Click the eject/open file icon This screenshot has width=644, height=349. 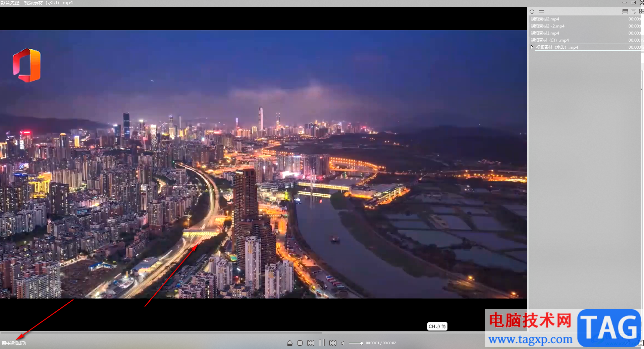[290, 343]
